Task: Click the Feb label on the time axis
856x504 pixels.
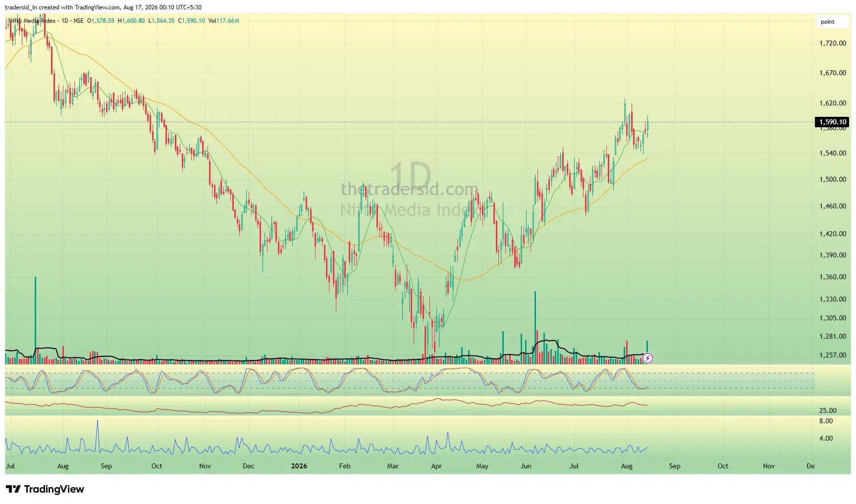Action: pyautogui.click(x=345, y=466)
